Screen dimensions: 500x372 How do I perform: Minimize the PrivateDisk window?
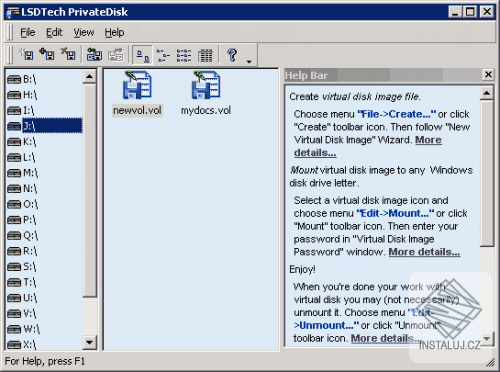pos(455,12)
